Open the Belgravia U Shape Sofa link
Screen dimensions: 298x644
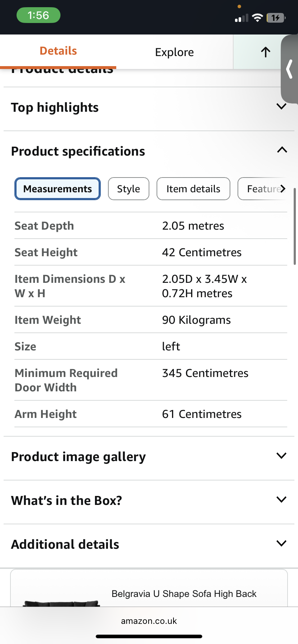pyautogui.click(x=184, y=594)
